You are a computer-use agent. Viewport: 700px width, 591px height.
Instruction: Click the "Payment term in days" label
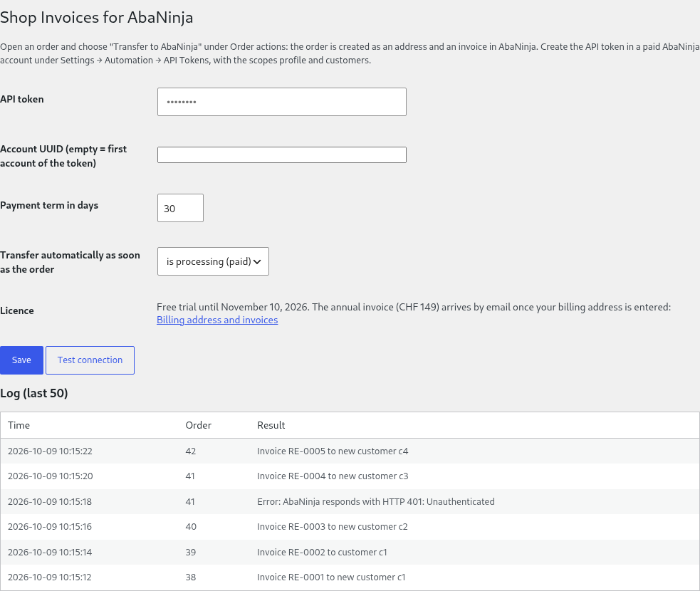[49, 205]
